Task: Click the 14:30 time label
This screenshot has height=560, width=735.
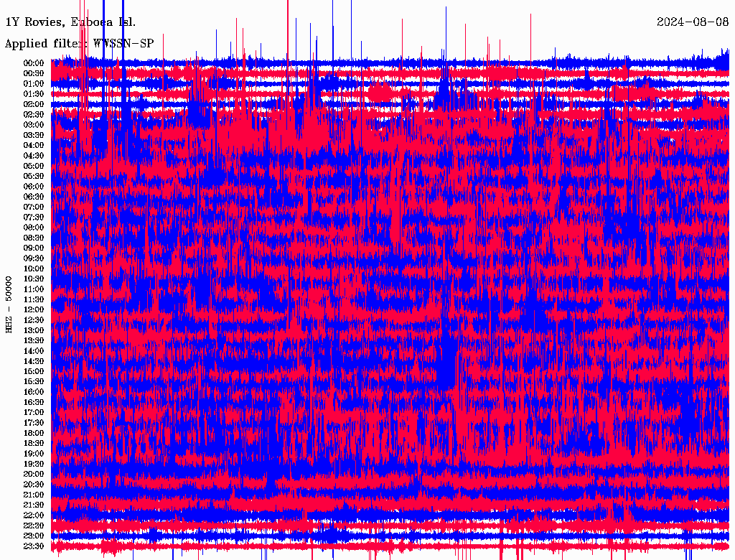Action: coord(34,362)
